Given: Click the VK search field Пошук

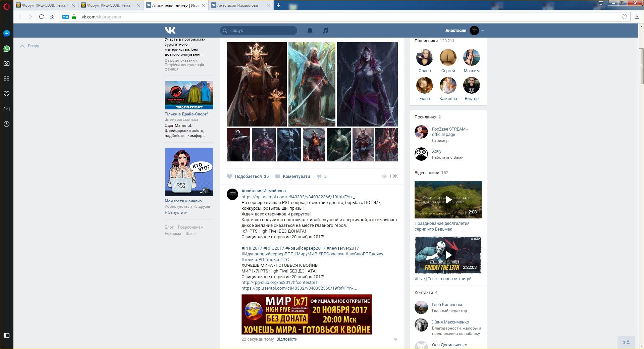Looking at the screenshot, I should pos(259,30).
